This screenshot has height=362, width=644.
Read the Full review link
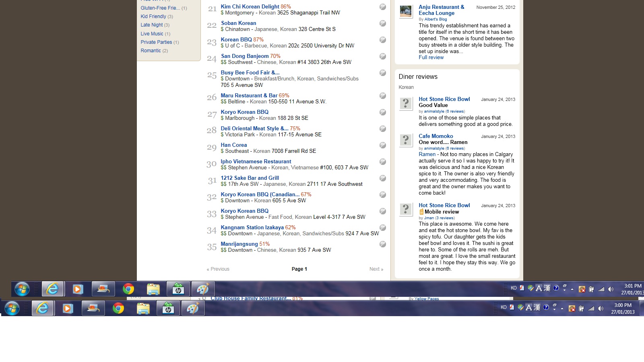431,58
